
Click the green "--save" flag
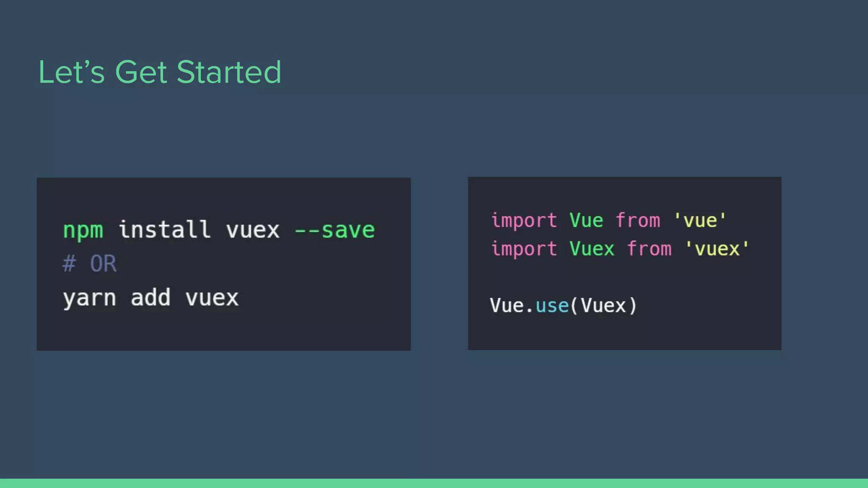334,230
